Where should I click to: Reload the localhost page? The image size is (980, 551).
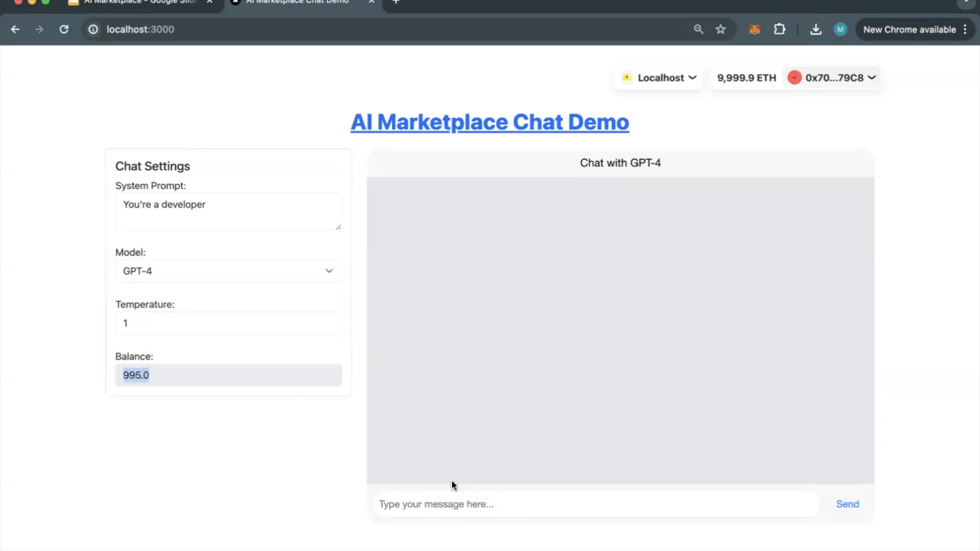(64, 29)
